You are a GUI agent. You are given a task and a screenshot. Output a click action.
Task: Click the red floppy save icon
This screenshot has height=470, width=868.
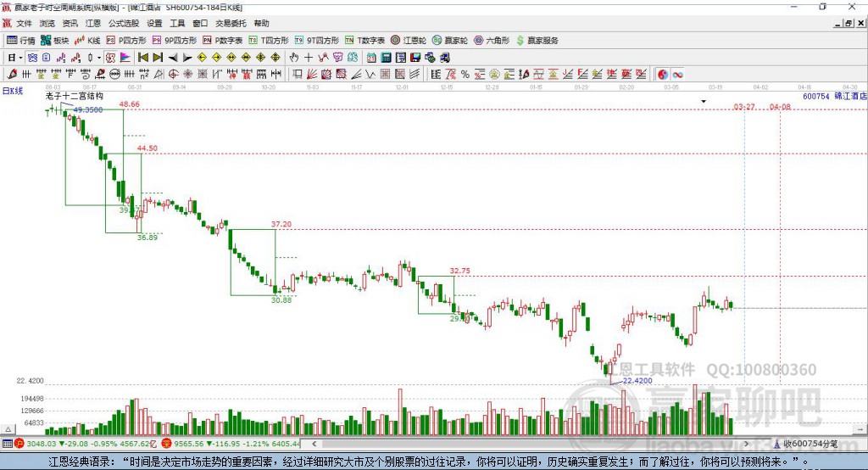point(415,58)
